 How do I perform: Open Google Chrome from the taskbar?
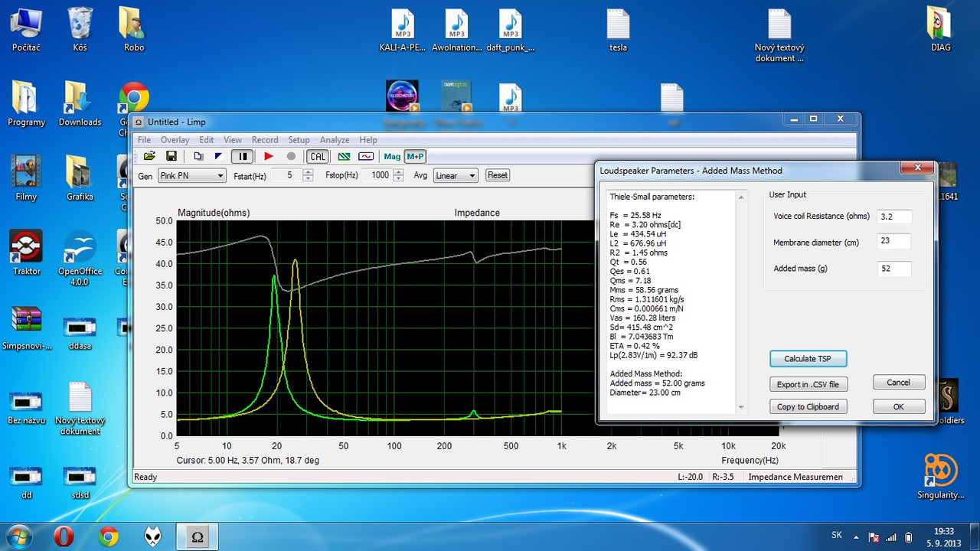pos(109,537)
